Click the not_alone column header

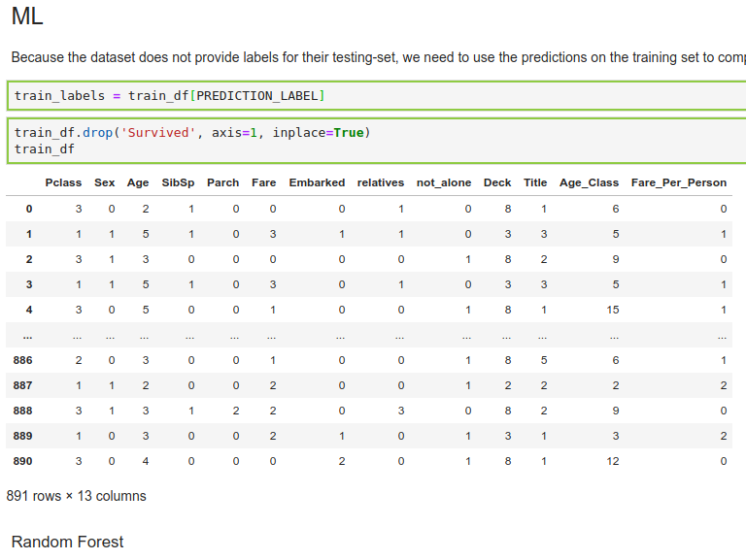[x=444, y=182]
